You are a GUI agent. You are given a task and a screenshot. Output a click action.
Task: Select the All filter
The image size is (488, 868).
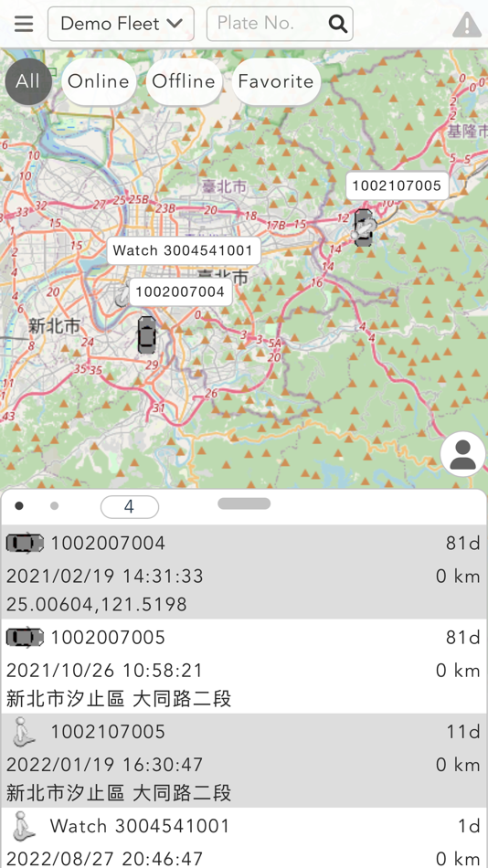click(28, 82)
